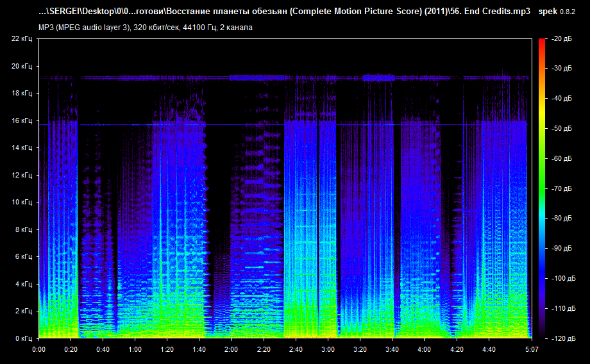
Task: Click the 10 кГц frequency label
Action: (x=22, y=202)
